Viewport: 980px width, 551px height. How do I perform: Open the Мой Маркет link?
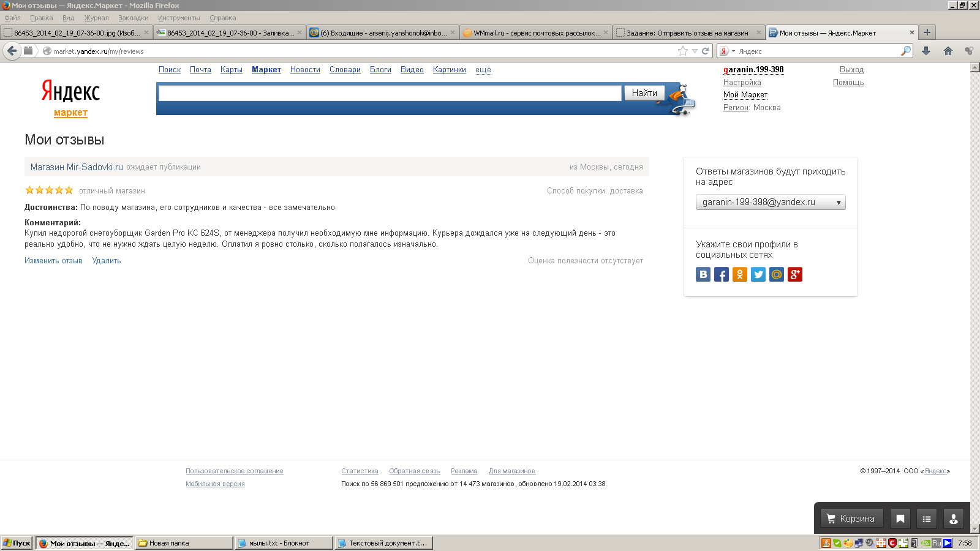tap(745, 95)
